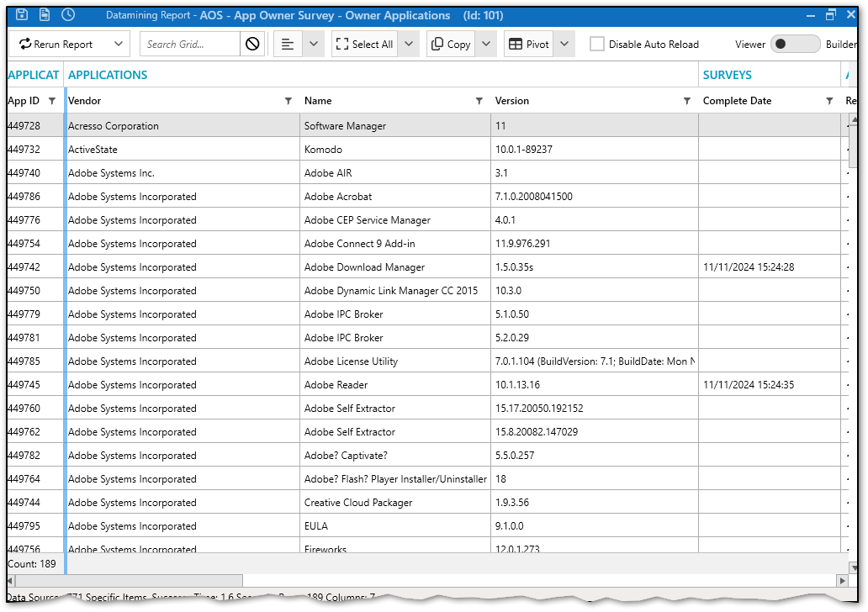
Task: Click complete date 11/11/2024 15:24:35
Action: tap(770, 384)
